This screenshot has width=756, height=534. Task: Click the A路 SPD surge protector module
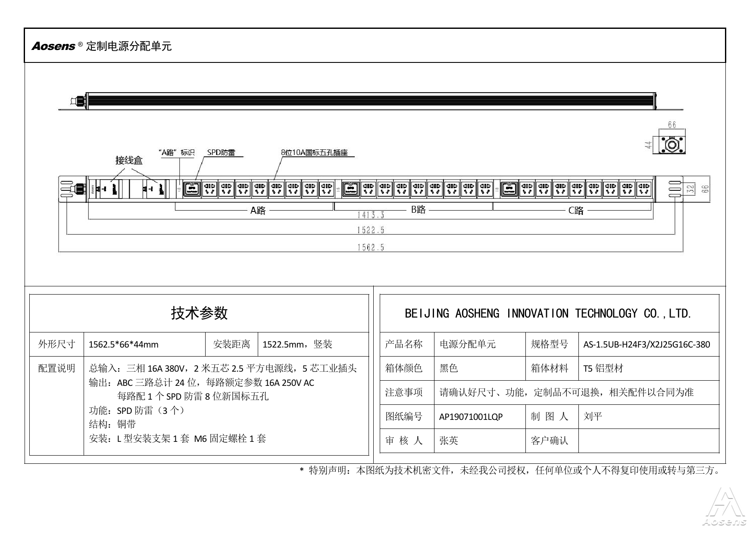(192, 189)
